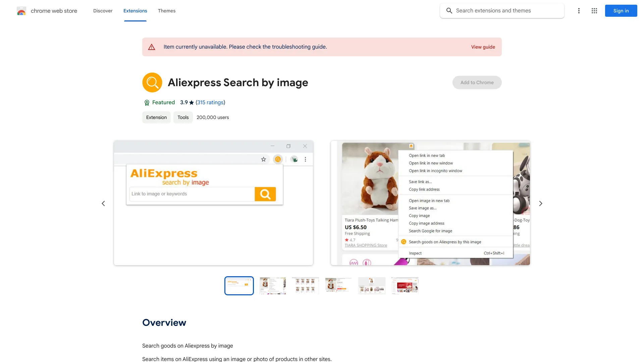Click the Extension category chip
The image size is (644, 362).
[x=156, y=117]
